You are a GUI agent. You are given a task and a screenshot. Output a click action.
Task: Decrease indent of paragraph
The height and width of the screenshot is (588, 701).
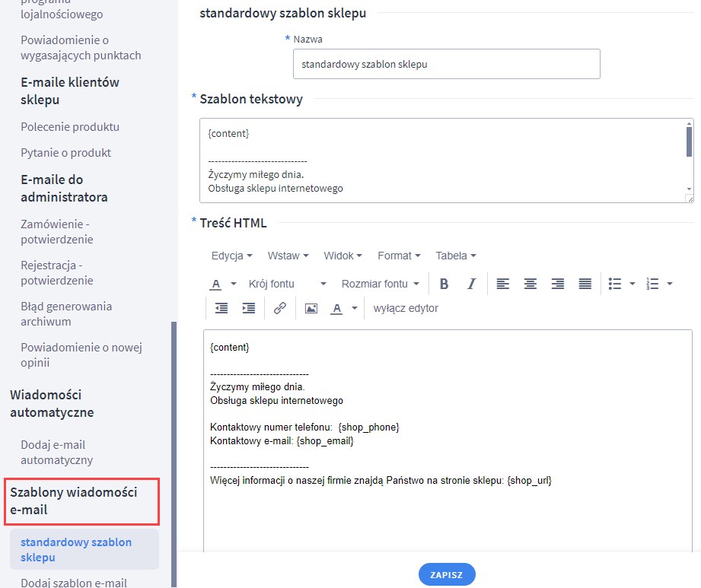pos(221,308)
